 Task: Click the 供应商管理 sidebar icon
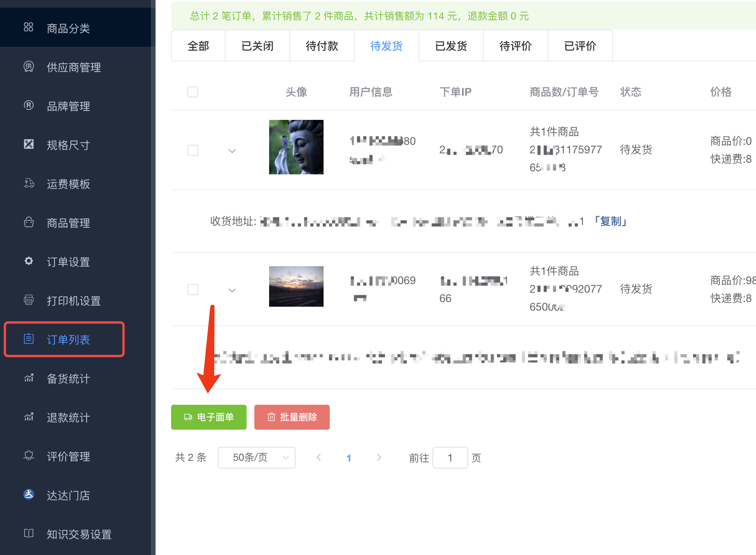29,67
